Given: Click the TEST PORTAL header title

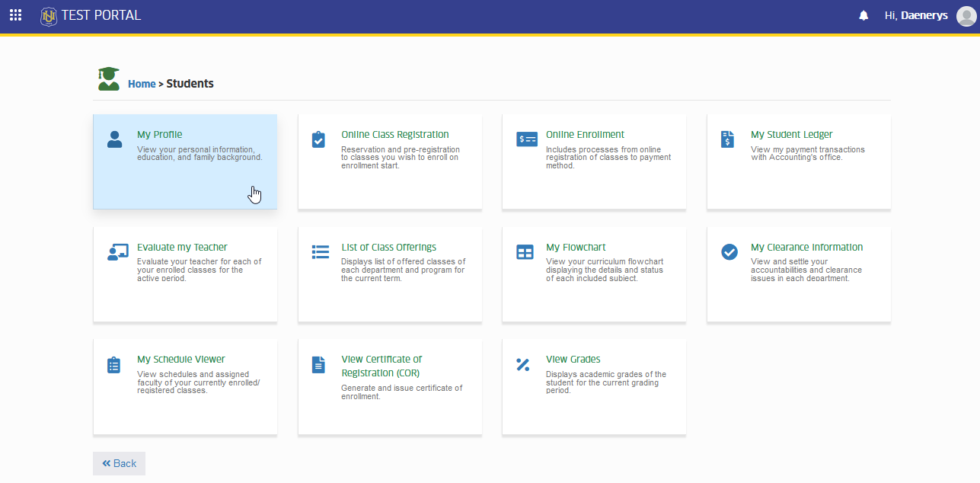Looking at the screenshot, I should coord(101,15).
